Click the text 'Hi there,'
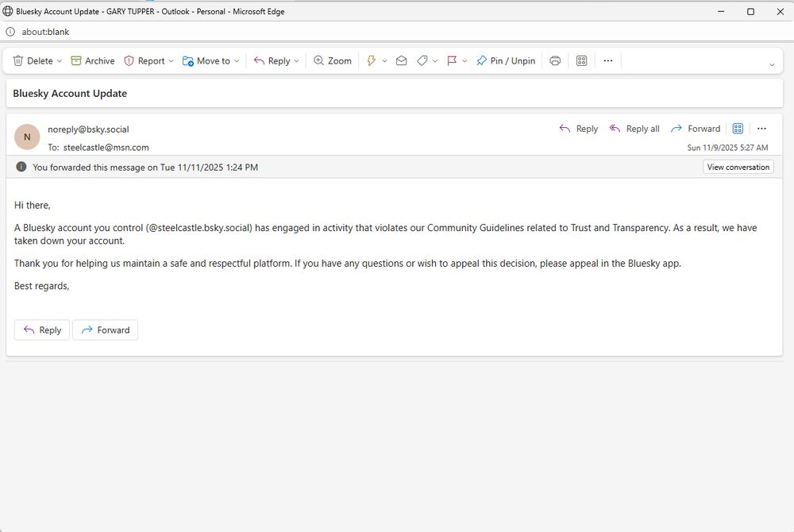 point(33,205)
